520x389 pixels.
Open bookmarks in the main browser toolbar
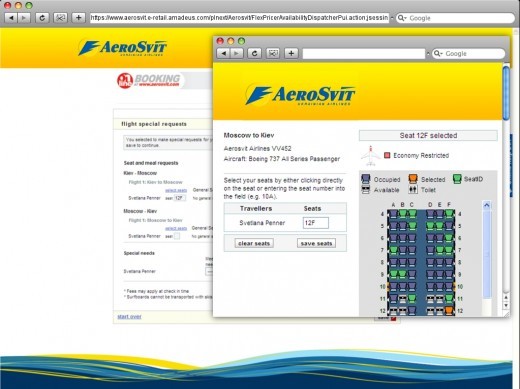(x=60, y=18)
